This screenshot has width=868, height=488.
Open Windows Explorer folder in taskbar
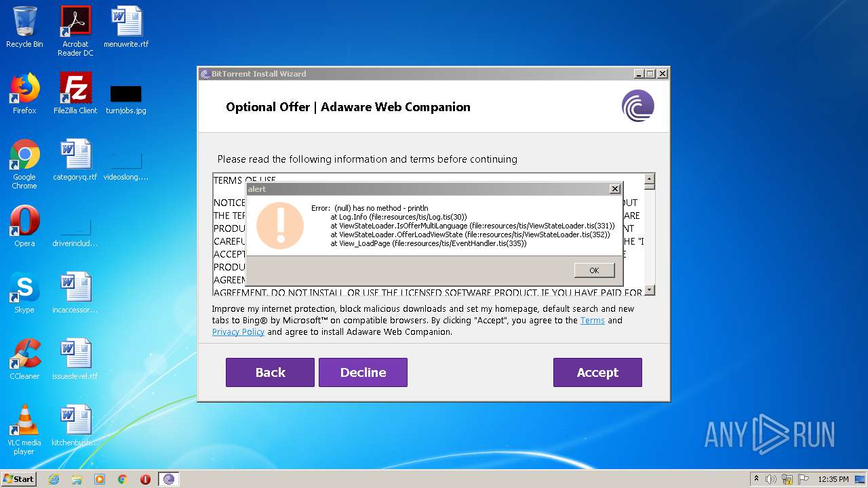(x=77, y=479)
